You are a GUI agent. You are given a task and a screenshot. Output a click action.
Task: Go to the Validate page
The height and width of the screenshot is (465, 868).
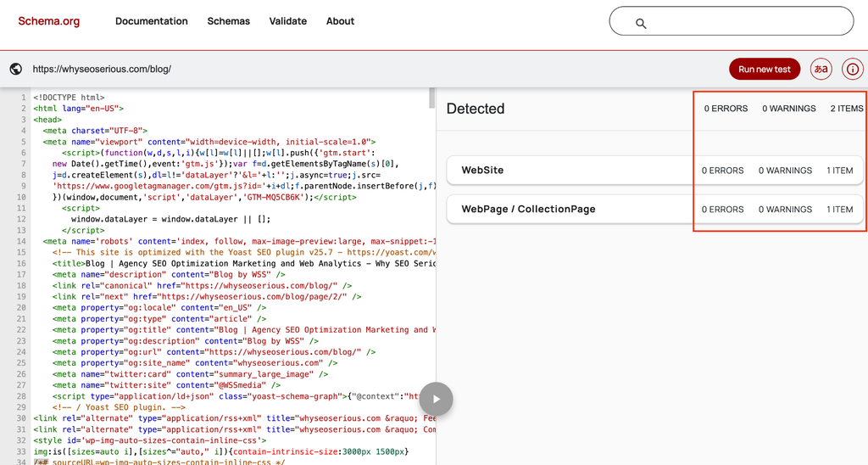[x=288, y=21]
